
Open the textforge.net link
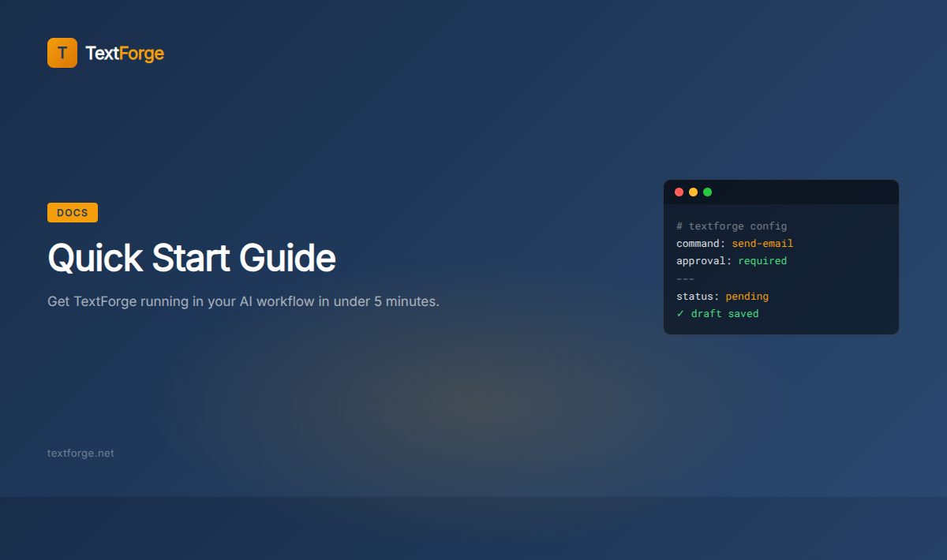click(80, 453)
